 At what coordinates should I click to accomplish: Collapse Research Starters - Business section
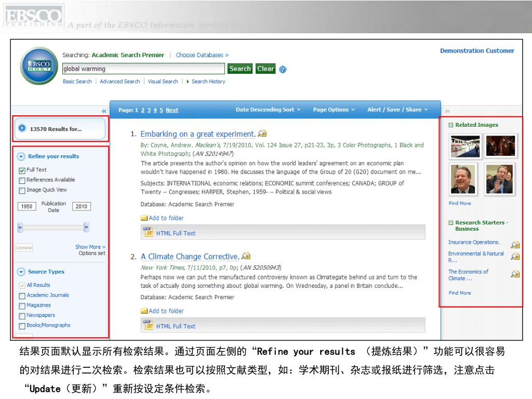[x=451, y=223]
